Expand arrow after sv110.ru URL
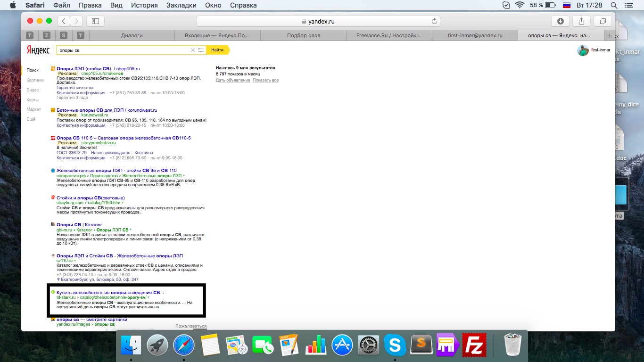This screenshot has width=644, height=362. [75, 261]
